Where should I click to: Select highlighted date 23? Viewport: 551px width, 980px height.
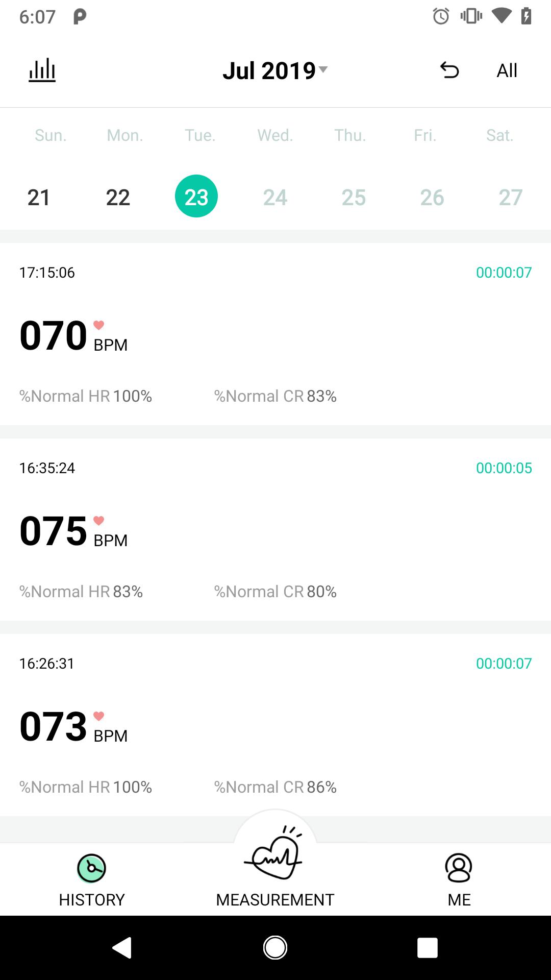point(196,196)
